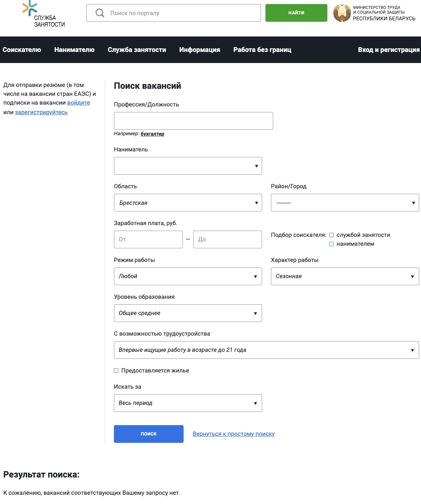Open the Уровень образования dropdown
Viewport: 421px width, 504px height.
[x=188, y=313]
